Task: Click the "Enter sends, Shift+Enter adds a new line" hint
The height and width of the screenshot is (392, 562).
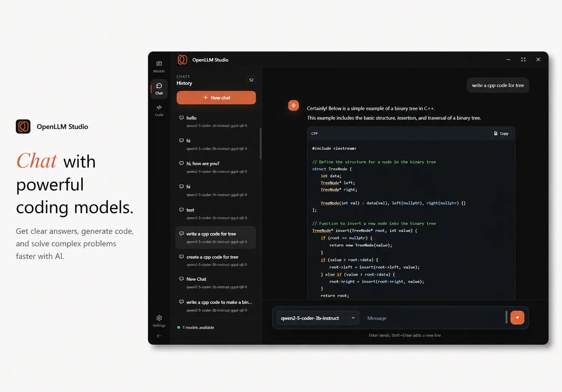Action: click(x=405, y=335)
